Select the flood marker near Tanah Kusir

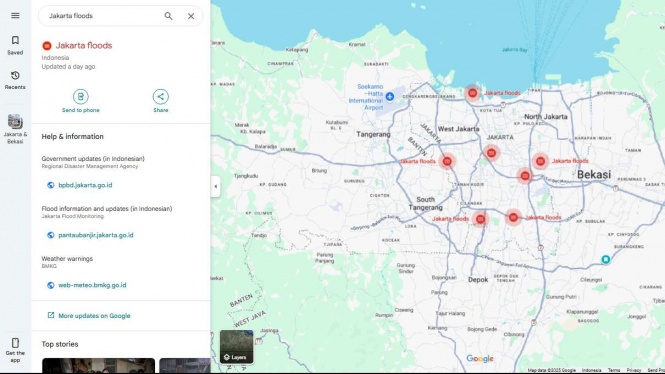[x=447, y=161]
